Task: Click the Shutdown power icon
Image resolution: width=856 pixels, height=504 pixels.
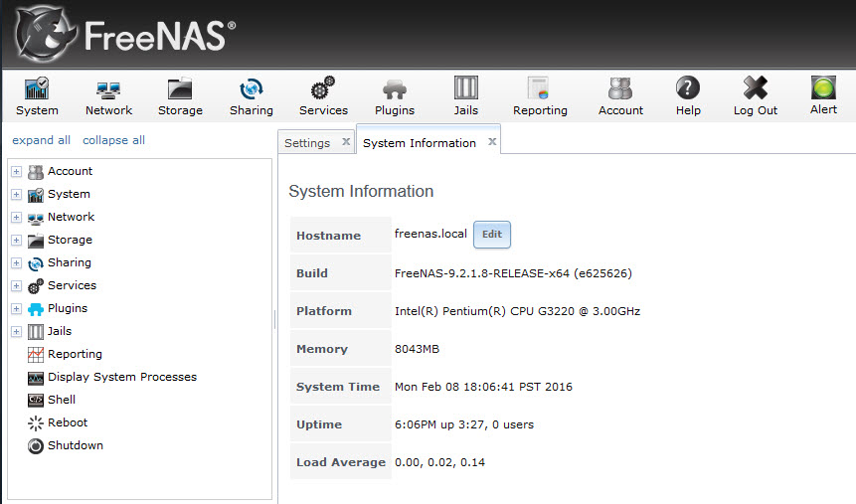Action: click(x=36, y=446)
